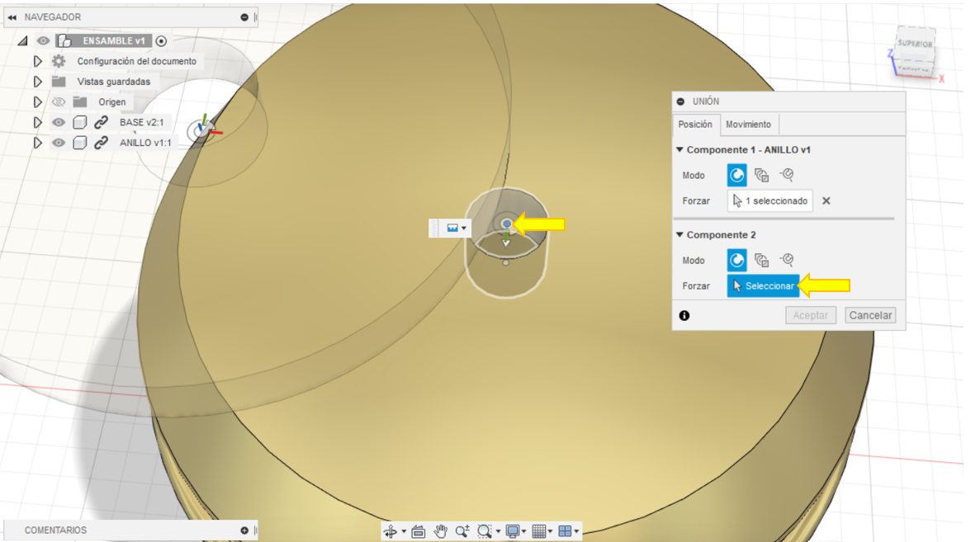Click the Zoom Window tool
This screenshot has height=542, width=980.
485,531
